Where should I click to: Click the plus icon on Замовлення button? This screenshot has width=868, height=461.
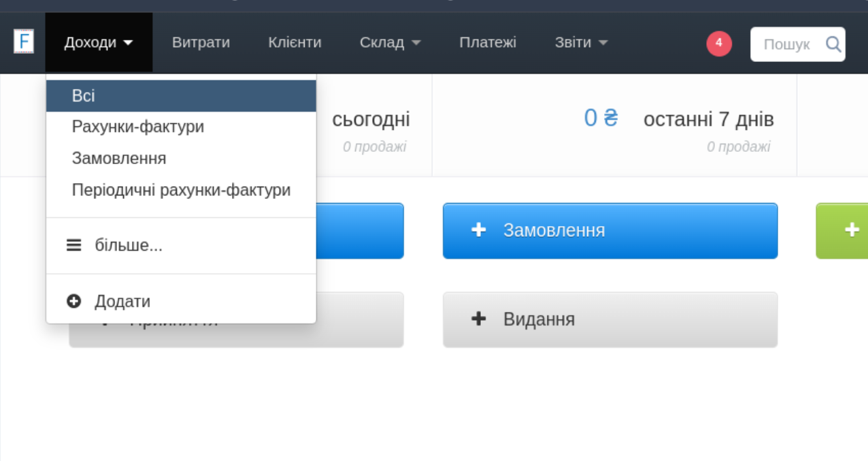[x=479, y=230]
